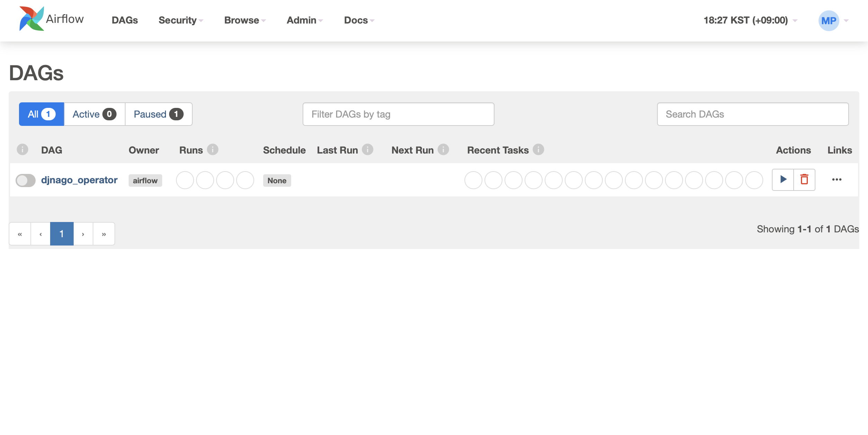Click the info icon next to Next Run

click(x=444, y=150)
